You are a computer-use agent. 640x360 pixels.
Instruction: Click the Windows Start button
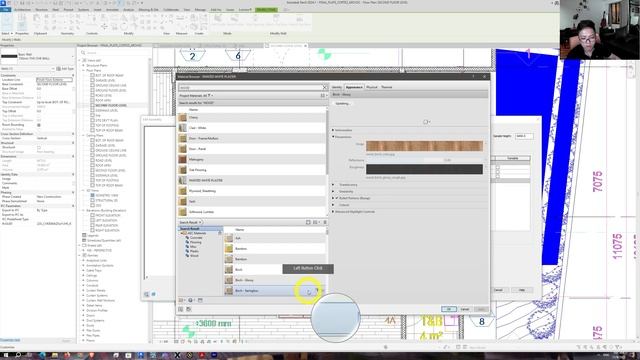[6, 355]
